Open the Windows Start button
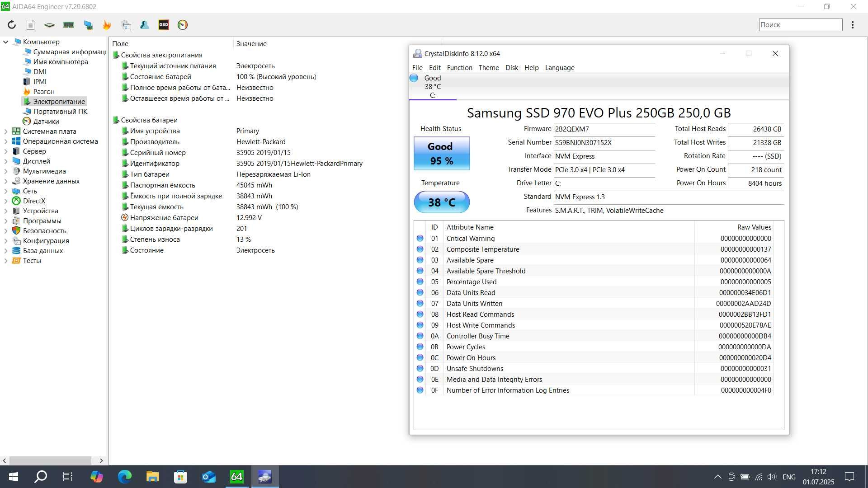This screenshot has height=488, width=868. point(13,477)
